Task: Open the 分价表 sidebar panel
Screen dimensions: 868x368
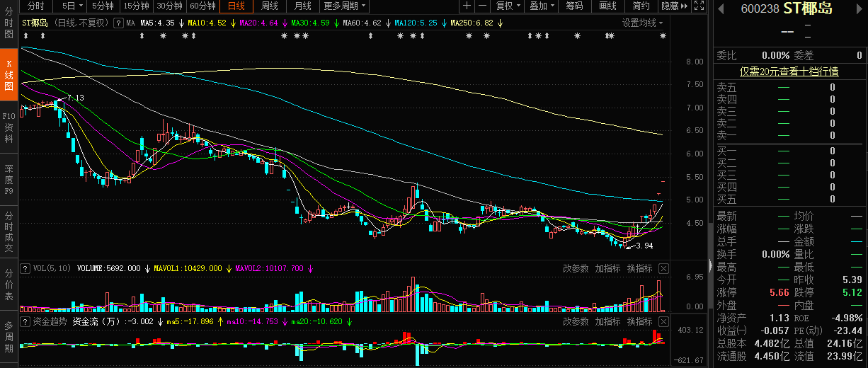Action: (8, 284)
